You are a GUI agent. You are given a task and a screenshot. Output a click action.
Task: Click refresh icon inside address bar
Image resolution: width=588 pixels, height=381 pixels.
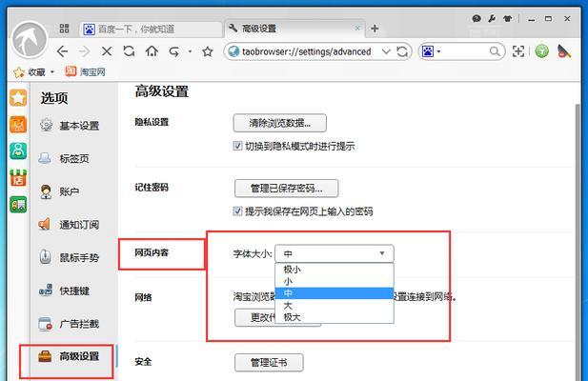click(x=402, y=51)
